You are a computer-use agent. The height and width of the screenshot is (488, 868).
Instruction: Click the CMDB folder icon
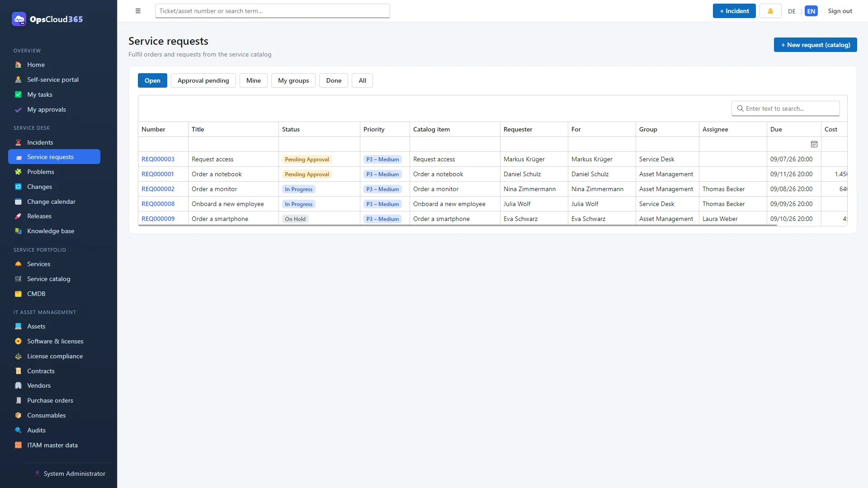(x=18, y=294)
